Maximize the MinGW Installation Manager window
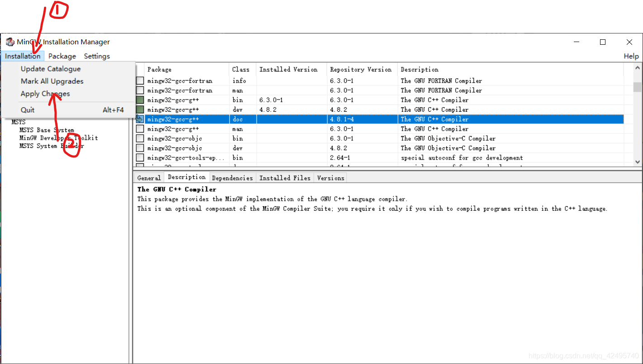This screenshot has width=643, height=364. (x=603, y=42)
